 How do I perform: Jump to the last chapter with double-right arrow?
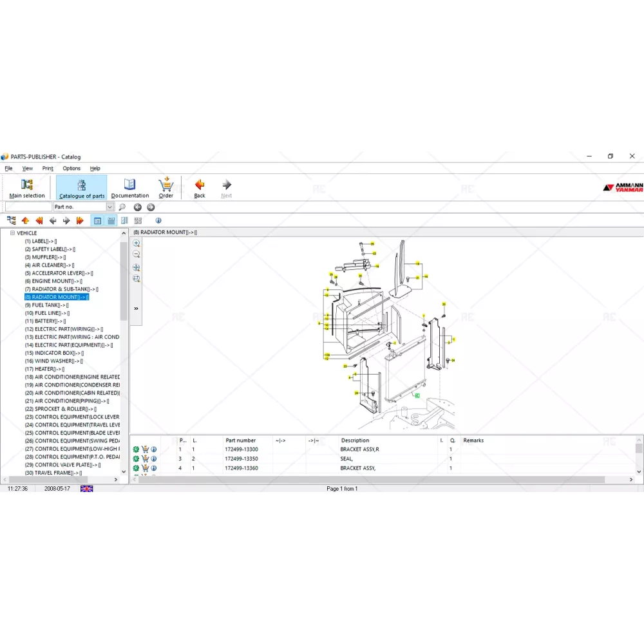80,221
